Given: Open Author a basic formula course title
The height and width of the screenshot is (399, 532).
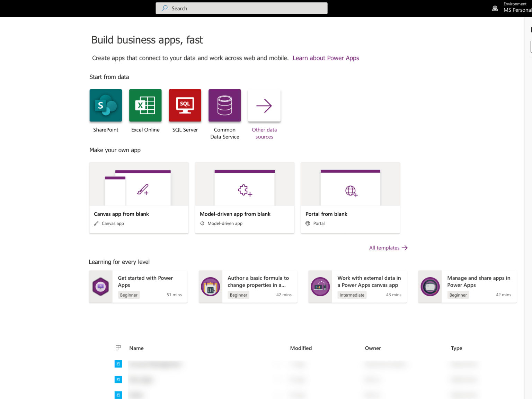Looking at the screenshot, I should click(258, 281).
